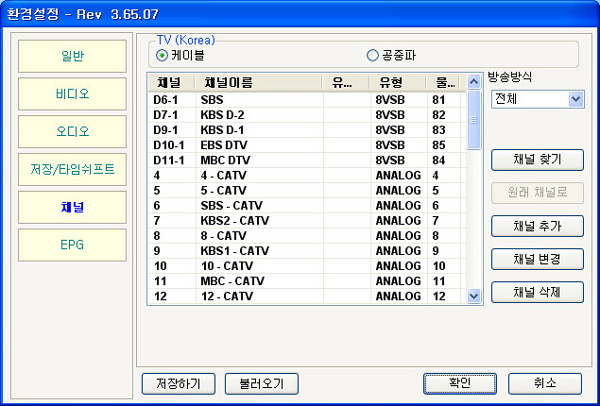Click the narrow 유... column header
Screen dimensions: 600x406
coord(345,83)
